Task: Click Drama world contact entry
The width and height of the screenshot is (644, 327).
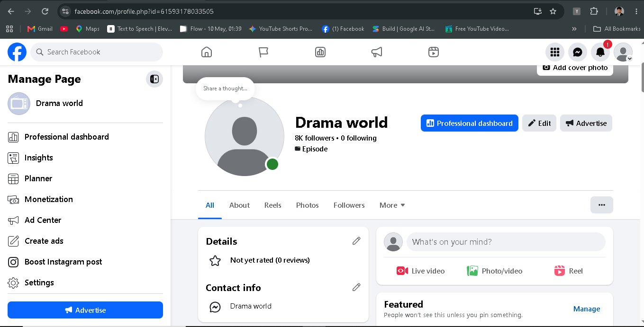Action: click(251, 306)
